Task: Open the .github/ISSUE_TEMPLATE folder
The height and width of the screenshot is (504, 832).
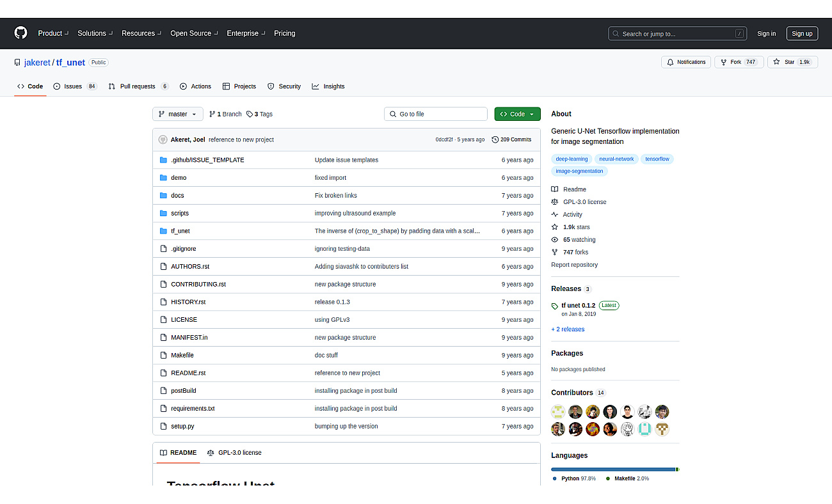Action: (x=207, y=160)
